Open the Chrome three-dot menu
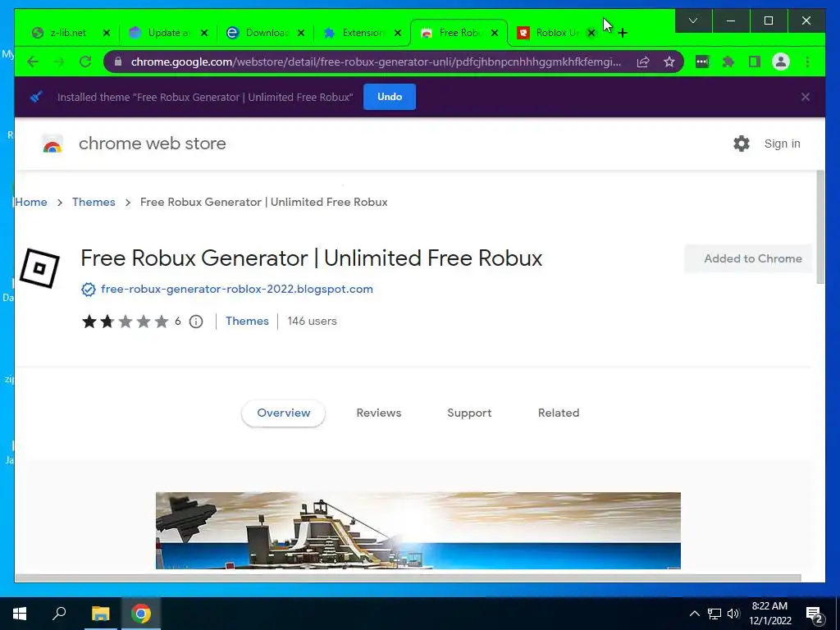The height and width of the screenshot is (630, 840). coord(807,62)
